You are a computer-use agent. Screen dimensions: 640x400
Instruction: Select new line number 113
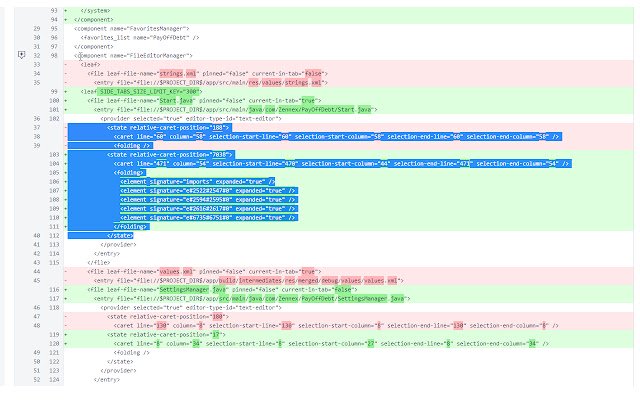tap(54, 244)
